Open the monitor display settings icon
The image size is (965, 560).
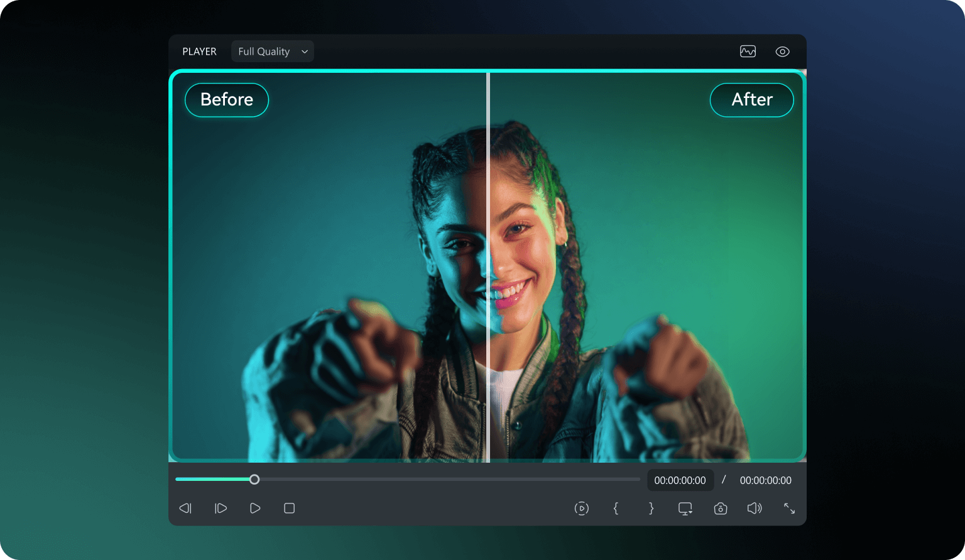685,509
